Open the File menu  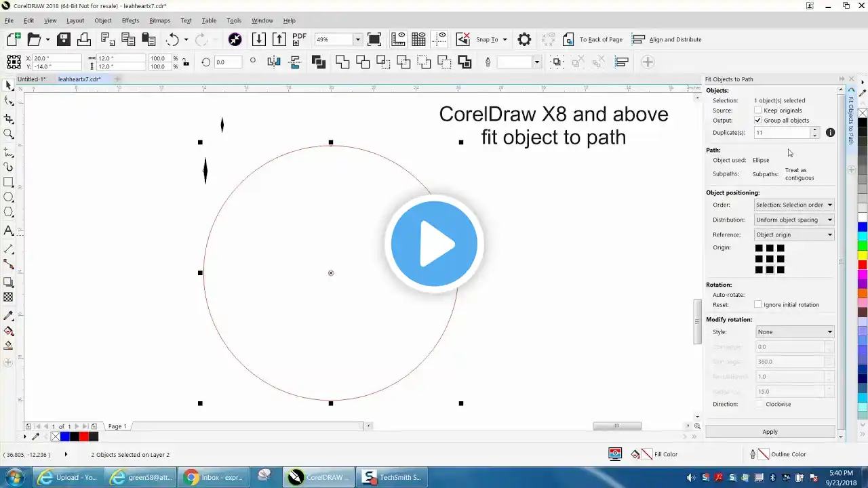click(9, 20)
